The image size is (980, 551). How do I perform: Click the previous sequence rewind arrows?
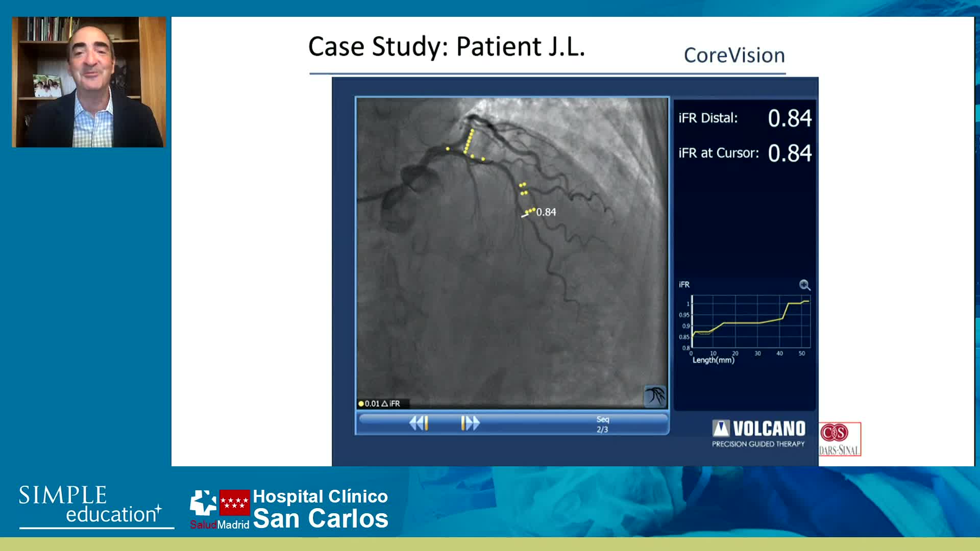[418, 423]
